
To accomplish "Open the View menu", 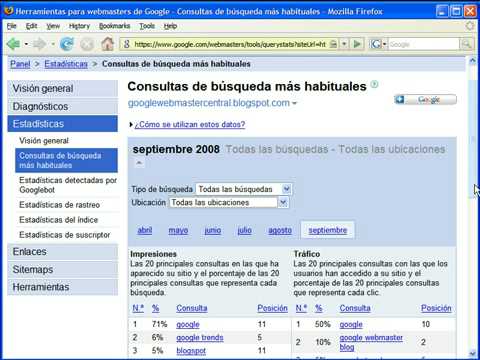I will [53, 26].
